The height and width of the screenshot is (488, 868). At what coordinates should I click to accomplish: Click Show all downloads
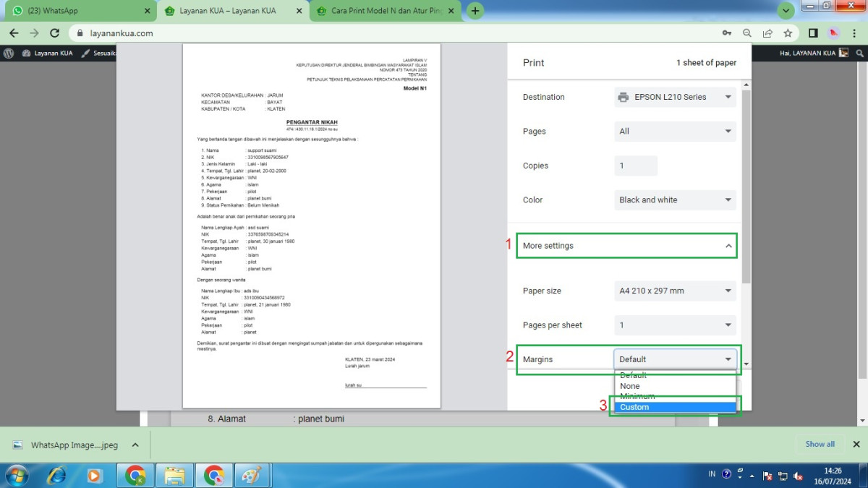820,444
